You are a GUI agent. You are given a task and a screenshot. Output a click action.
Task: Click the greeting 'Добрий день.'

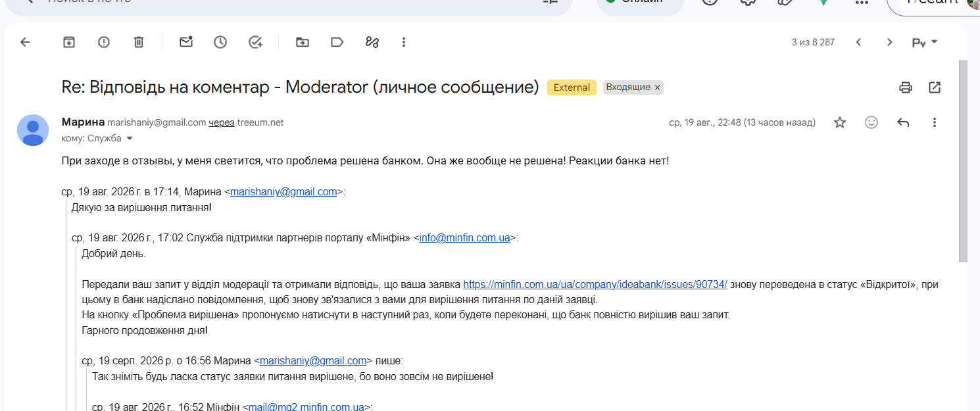[x=114, y=254]
